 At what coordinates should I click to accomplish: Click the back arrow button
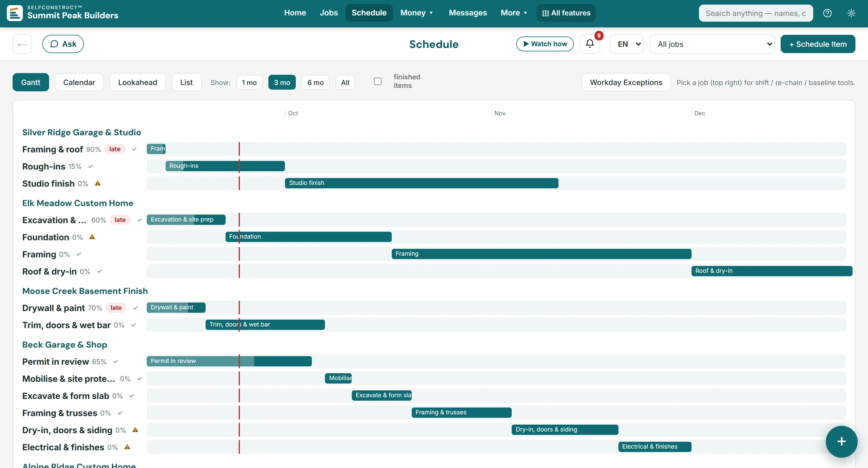22,44
